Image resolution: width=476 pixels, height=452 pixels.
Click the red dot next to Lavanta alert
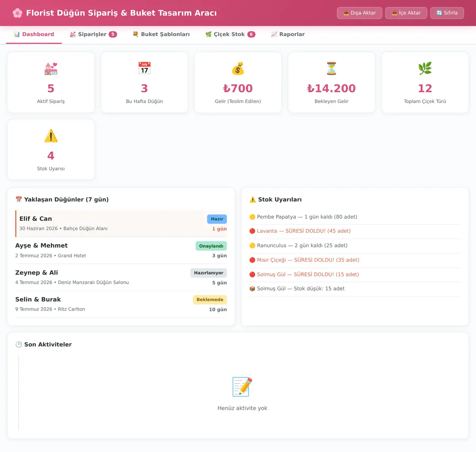pyautogui.click(x=252, y=231)
